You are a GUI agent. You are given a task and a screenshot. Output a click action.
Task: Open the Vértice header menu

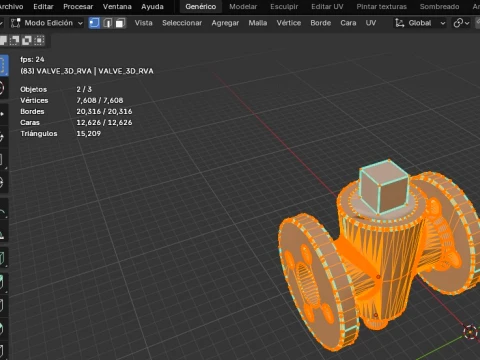[289, 23]
